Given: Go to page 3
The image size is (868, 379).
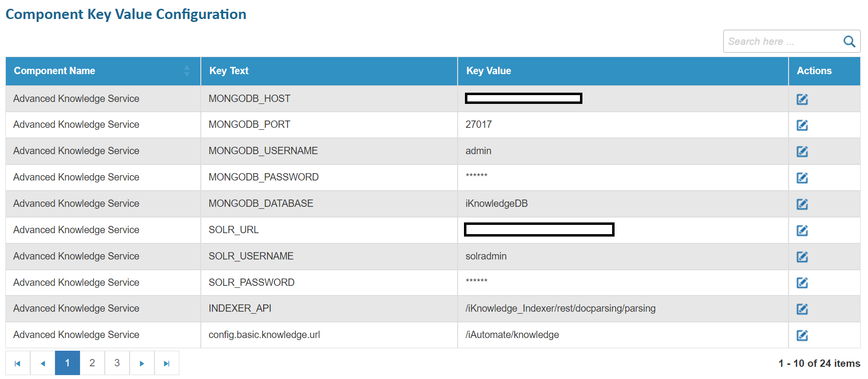Looking at the screenshot, I should point(117,363).
